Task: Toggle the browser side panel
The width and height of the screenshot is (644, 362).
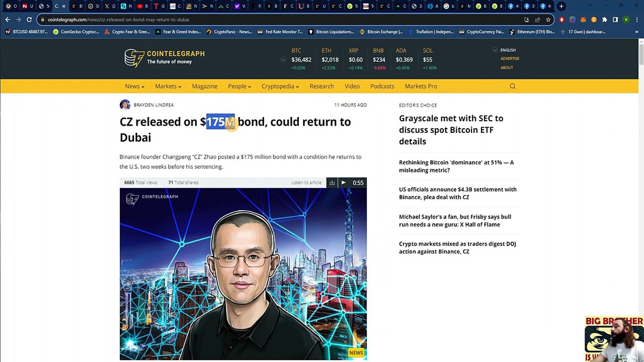Action: click(615, 20)
